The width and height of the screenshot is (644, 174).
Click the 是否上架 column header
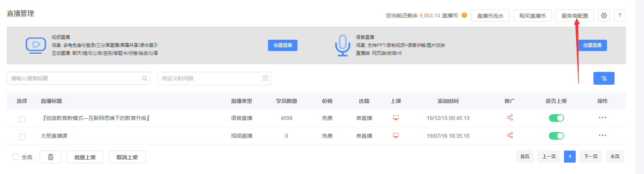(x=556, y=101)
